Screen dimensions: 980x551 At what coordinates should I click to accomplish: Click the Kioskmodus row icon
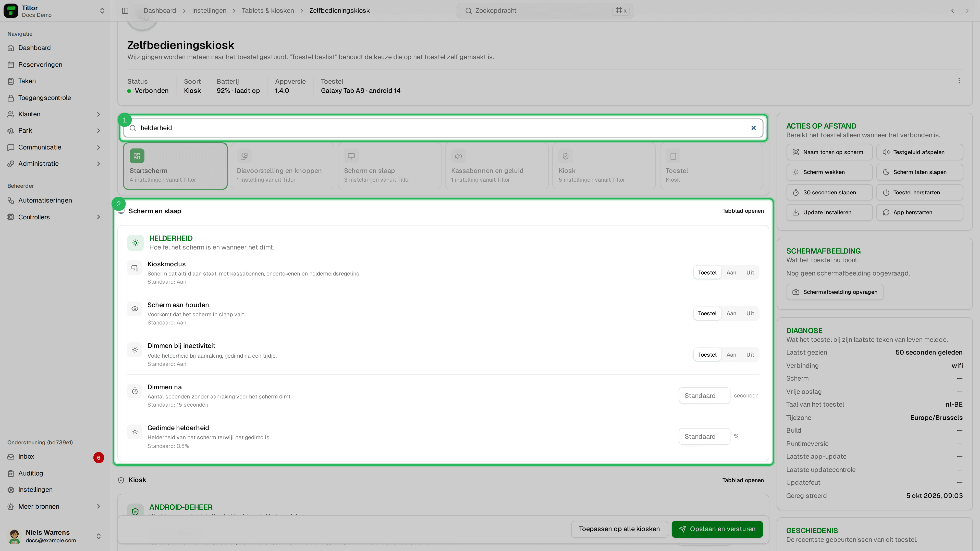135,268
